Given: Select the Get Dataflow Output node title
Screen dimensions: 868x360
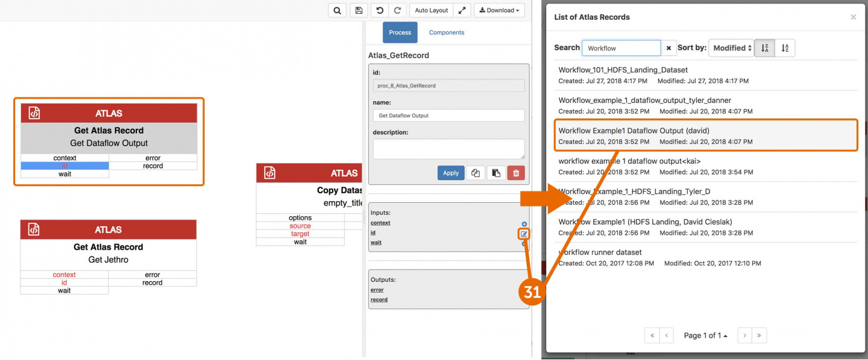Looking at the screenshot, I should [x=109, y=143].
